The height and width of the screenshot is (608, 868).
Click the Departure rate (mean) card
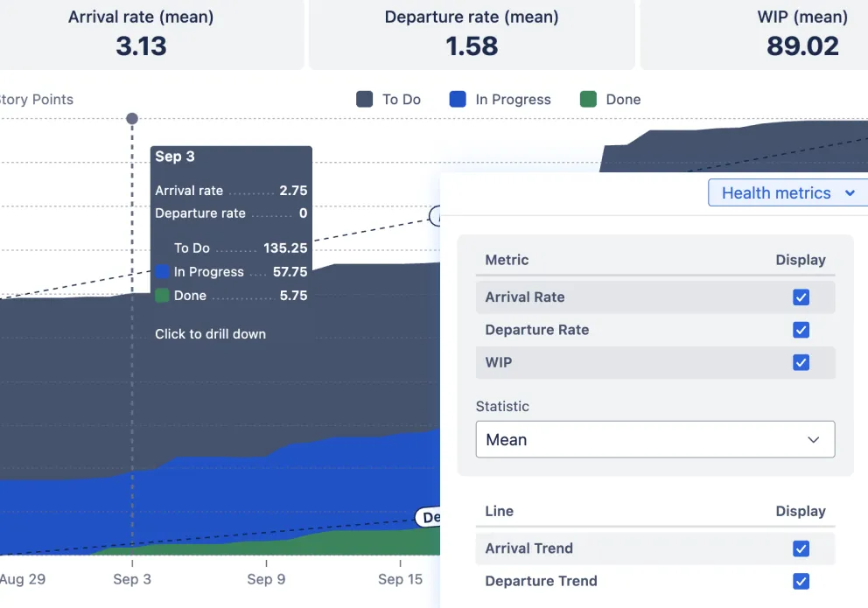472,34
